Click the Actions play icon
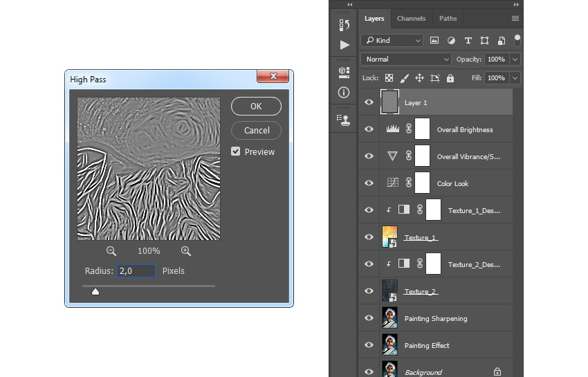The width and height of the screenshot is (588, 377). (x=344, y=45)
